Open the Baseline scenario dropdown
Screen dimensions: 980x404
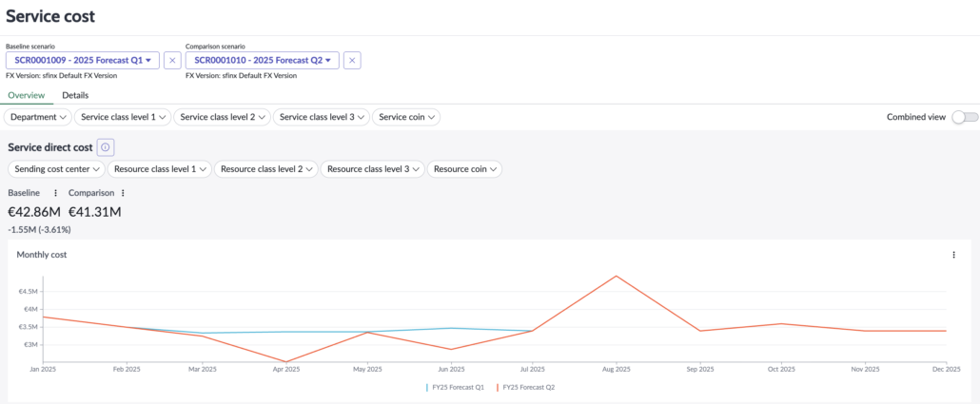click(83, 60)
